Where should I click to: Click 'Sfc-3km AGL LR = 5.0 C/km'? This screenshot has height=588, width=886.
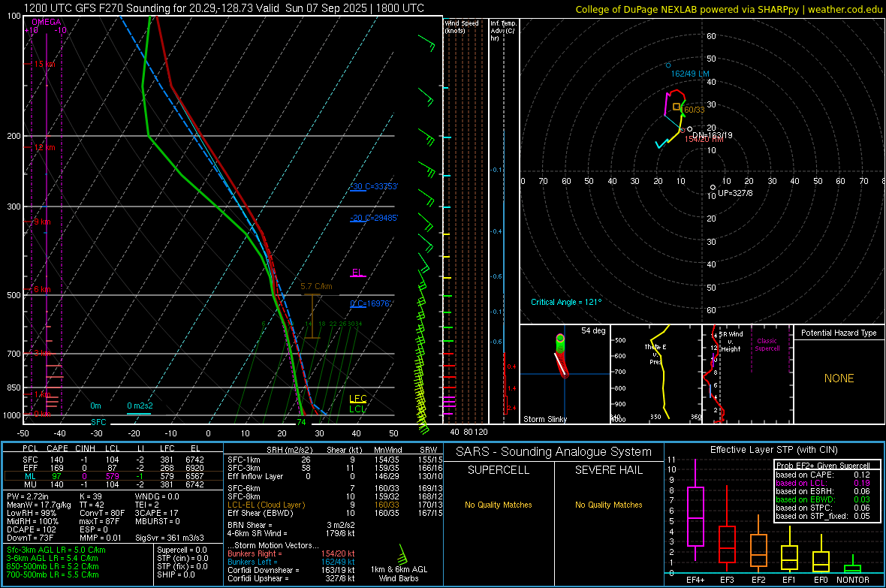click(56, 550)
